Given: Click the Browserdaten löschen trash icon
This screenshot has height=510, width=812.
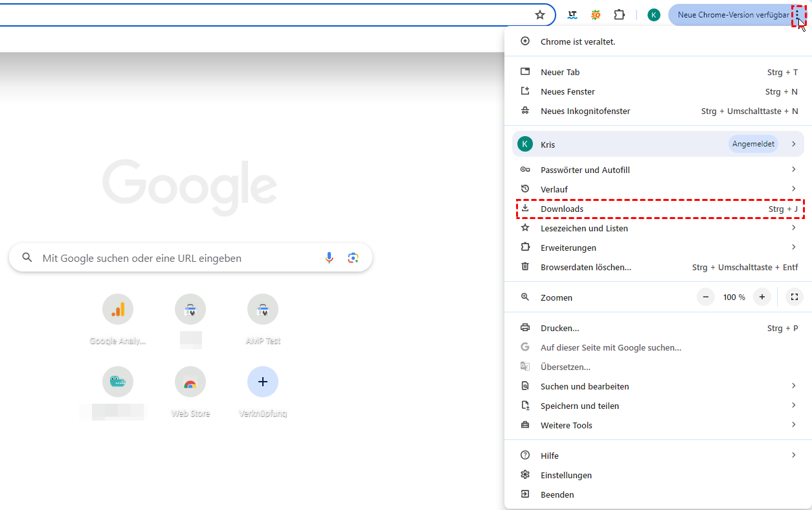Looking at the screenshot, I should (525, 267).
